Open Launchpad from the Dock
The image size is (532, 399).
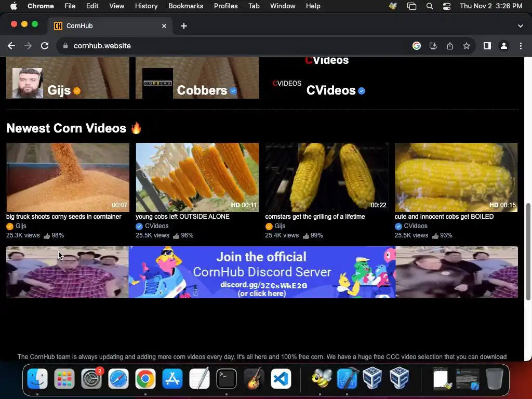pos(64,379)
